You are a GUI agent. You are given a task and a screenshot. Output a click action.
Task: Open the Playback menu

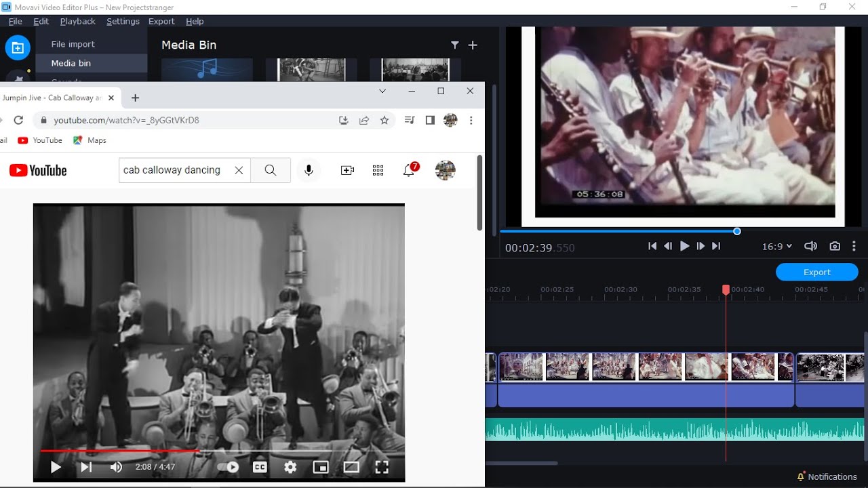click(x=78, y=21)
